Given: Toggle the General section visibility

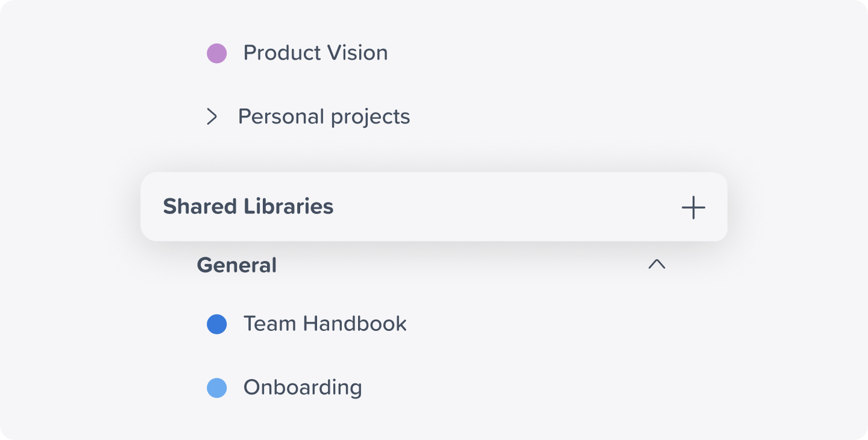Looking at the screenshot, I should tap(657, 265).
